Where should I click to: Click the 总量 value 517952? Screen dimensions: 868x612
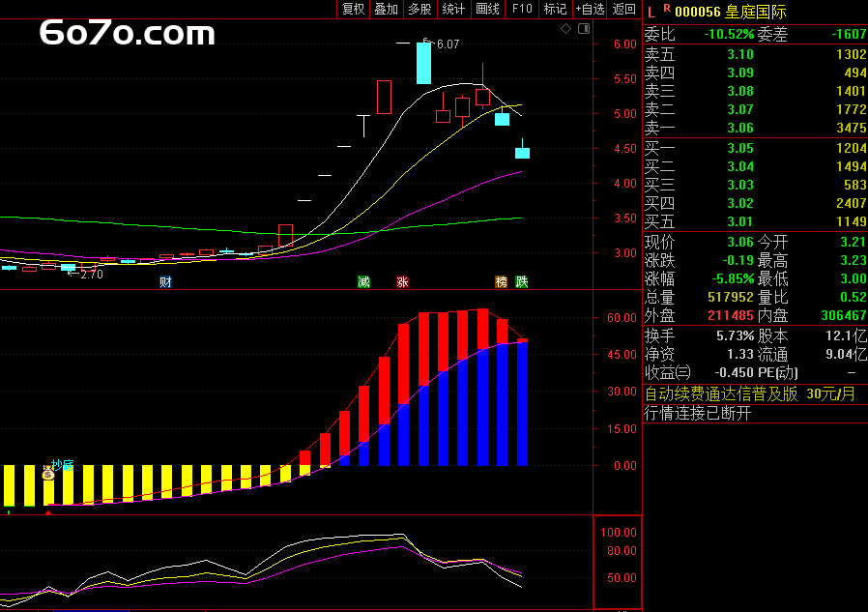click(730, 297)
